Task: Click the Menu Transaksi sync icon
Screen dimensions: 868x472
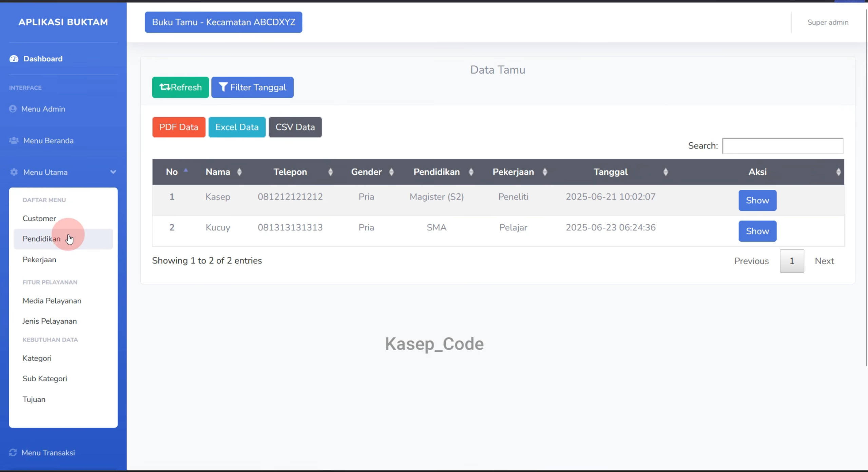Action: coord(13,453)
